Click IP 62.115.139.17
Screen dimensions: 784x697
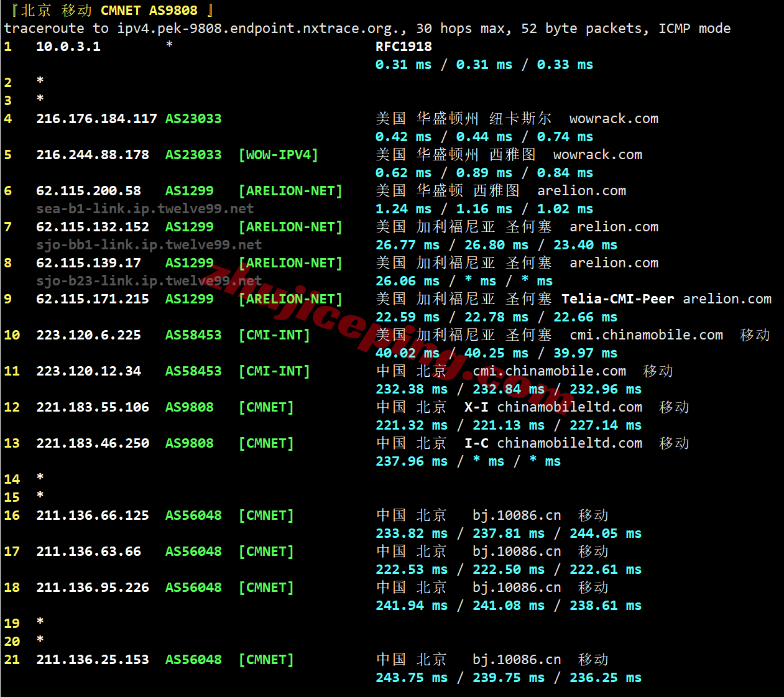click(x=88, y=263)
